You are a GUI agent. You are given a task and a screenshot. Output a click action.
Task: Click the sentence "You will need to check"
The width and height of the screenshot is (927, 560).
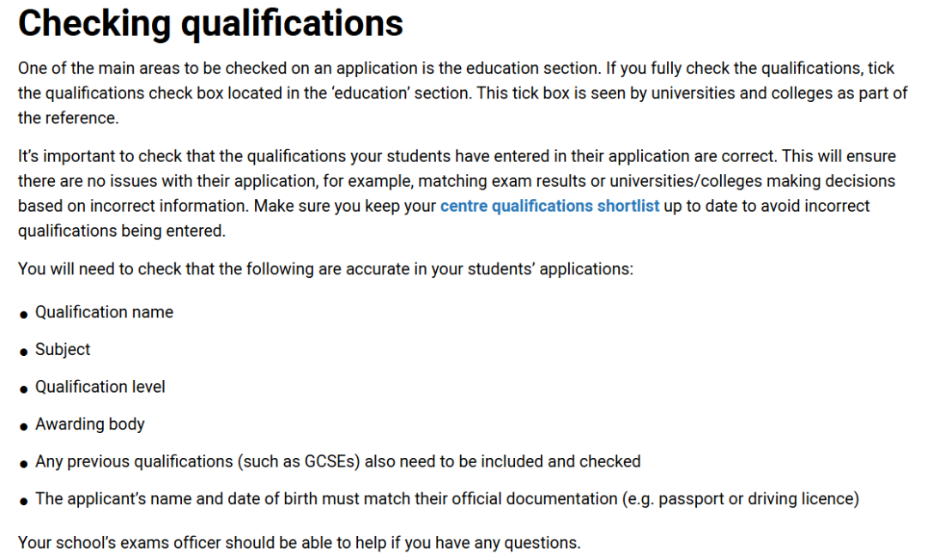tap(325, 269)
